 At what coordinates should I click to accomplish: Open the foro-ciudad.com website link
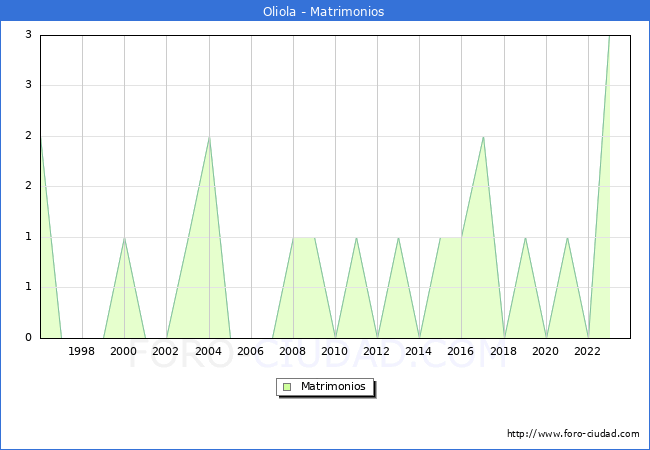tap(573, 433)
